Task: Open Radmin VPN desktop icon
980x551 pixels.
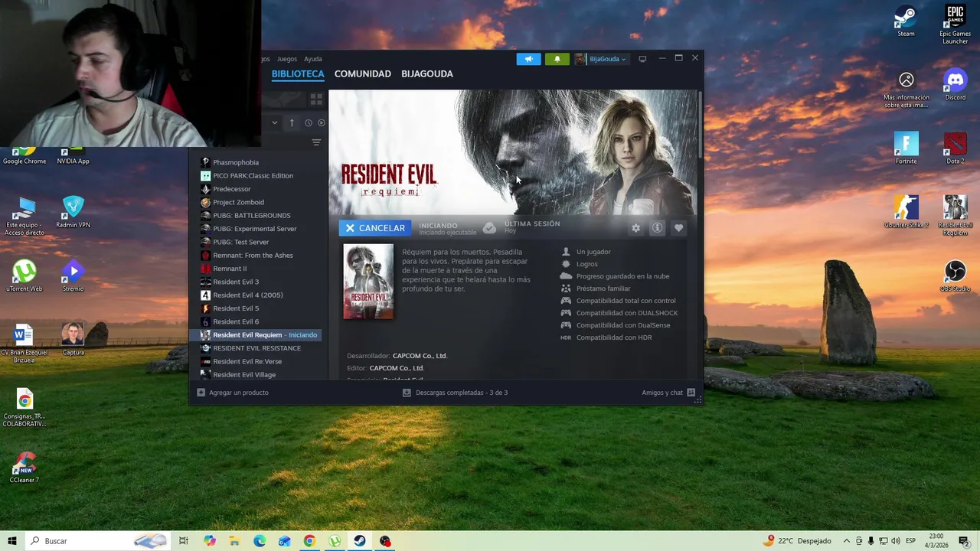Action: click(73, 212)
